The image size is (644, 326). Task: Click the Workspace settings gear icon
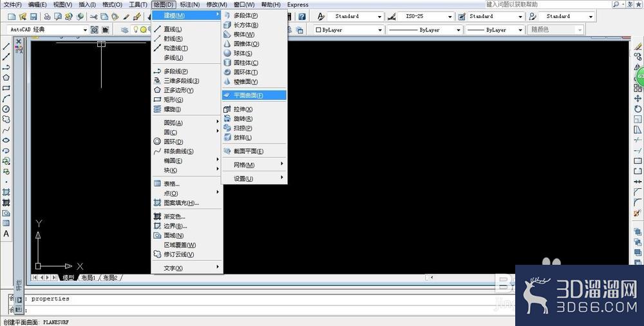(95, 30)
